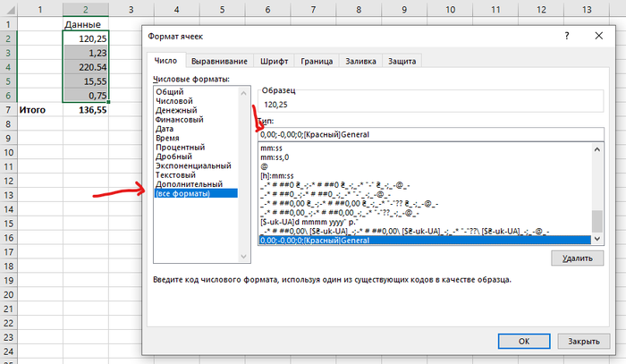The image size is (626, 364).
Task: Select Общий in number formats list
Action: (170, 92)
